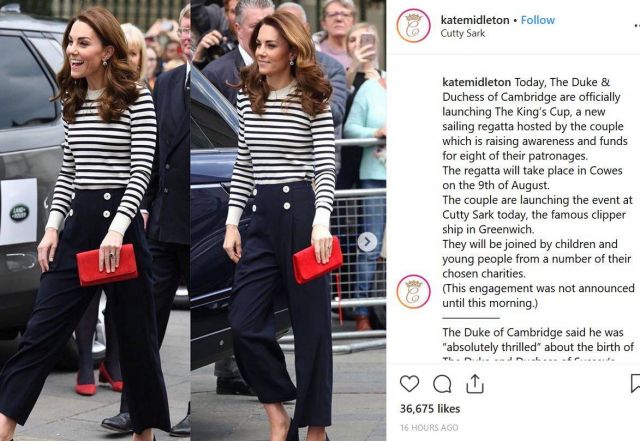Image resolution: width=640 pixels, height=441 pixels.
Task: Share the post using the upload arrow icon
Action: [x=475, y=384]
